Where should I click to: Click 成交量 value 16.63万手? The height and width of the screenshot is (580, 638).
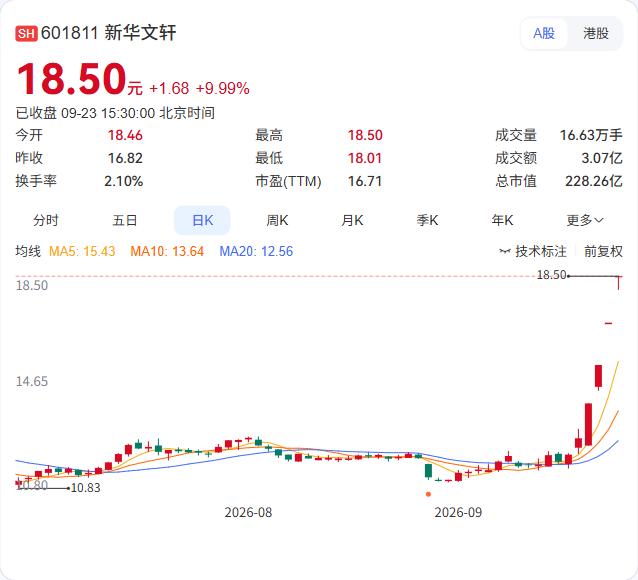(x=591, y=135)
